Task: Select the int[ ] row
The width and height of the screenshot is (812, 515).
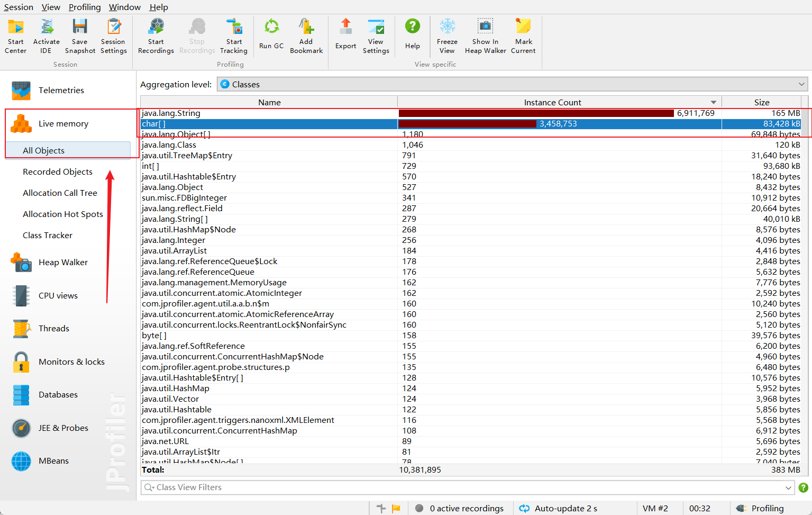Action: tap(471, 166)
